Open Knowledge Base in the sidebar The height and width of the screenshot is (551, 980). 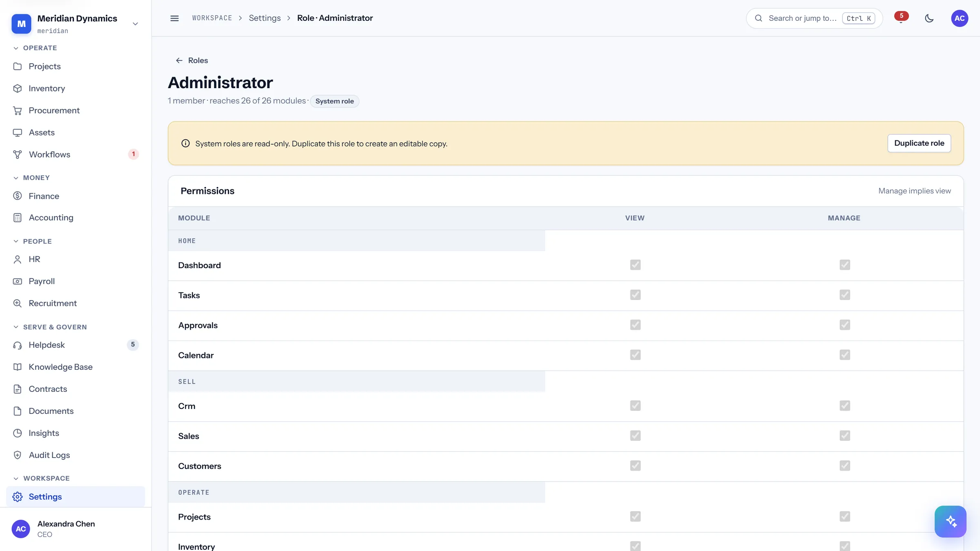[76, 367]
